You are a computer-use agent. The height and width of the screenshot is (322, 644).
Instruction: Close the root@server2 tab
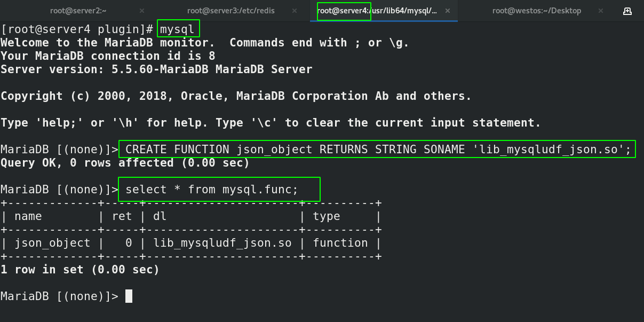[141, 10]
